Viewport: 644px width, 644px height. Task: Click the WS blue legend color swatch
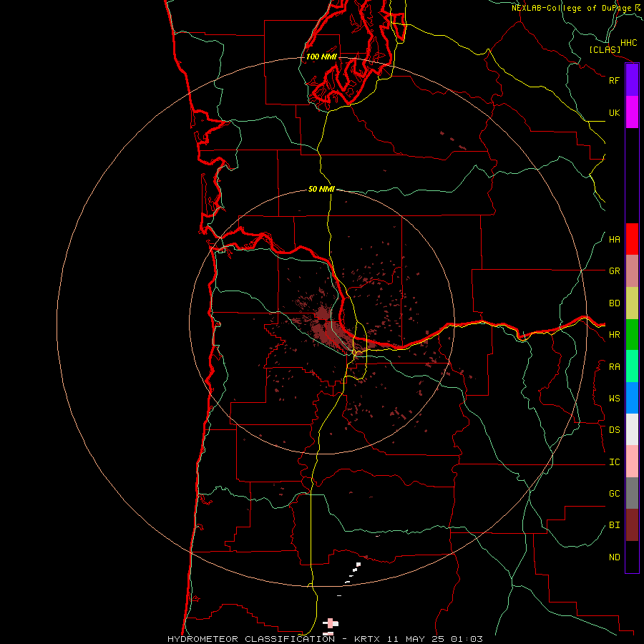coord(632,398)
